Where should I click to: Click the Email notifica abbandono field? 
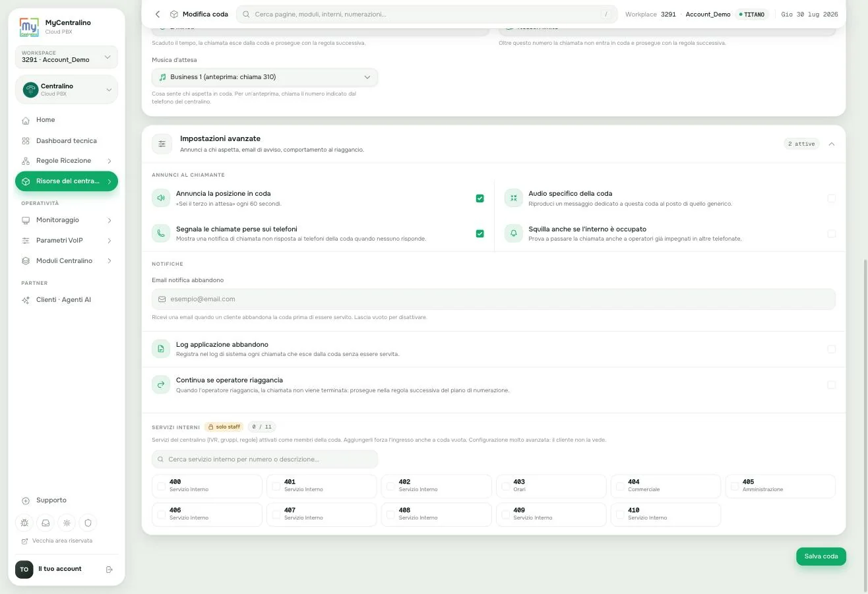pos(493,299)
